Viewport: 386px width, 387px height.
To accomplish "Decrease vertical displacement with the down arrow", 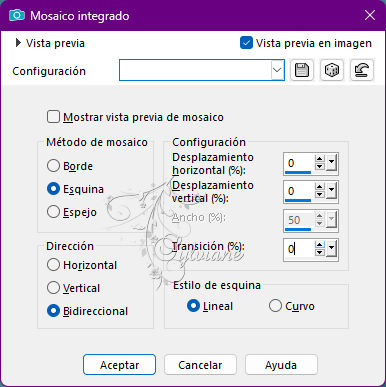I will (x=320, y=195).
